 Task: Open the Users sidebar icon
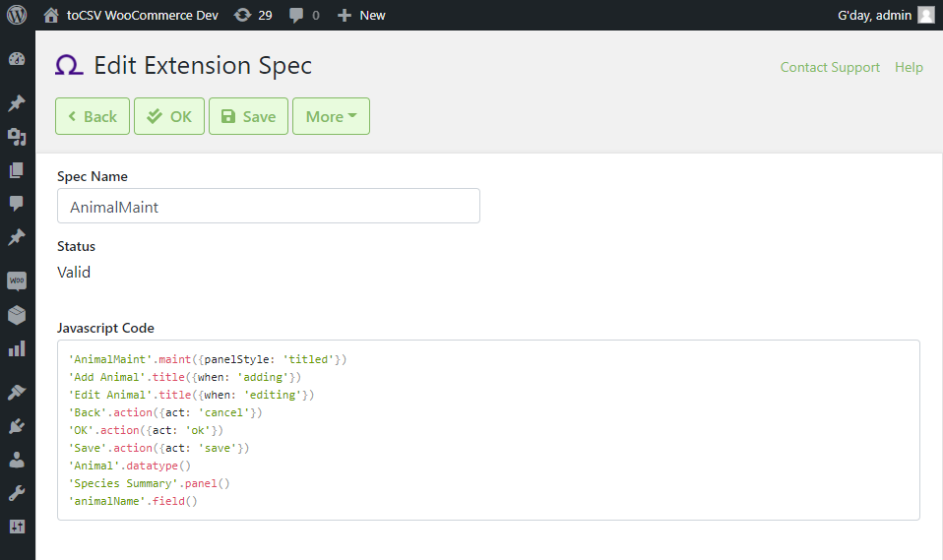[x=17, y=461]
